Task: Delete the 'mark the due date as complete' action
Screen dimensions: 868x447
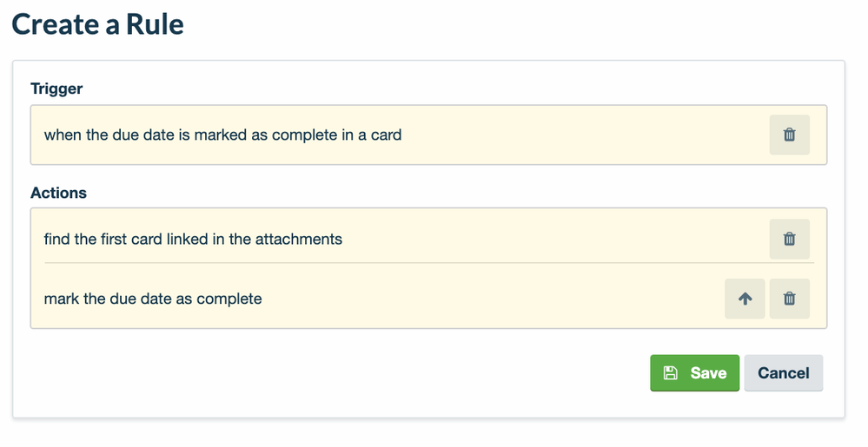Action: click(789, 299)
